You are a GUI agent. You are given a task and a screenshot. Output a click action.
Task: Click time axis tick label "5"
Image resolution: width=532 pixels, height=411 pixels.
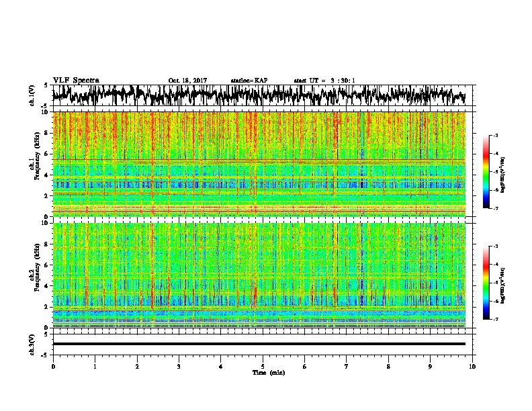click(263, 366)
